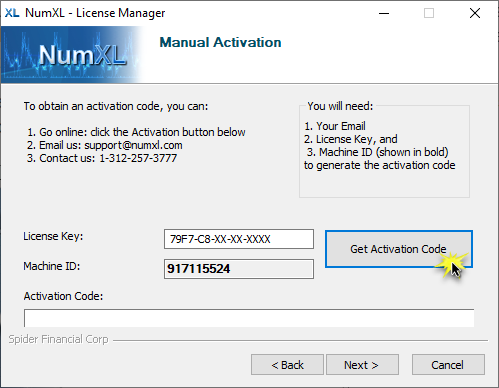Close the License Manager window
The image size is (499, 388).
point(475,13)
